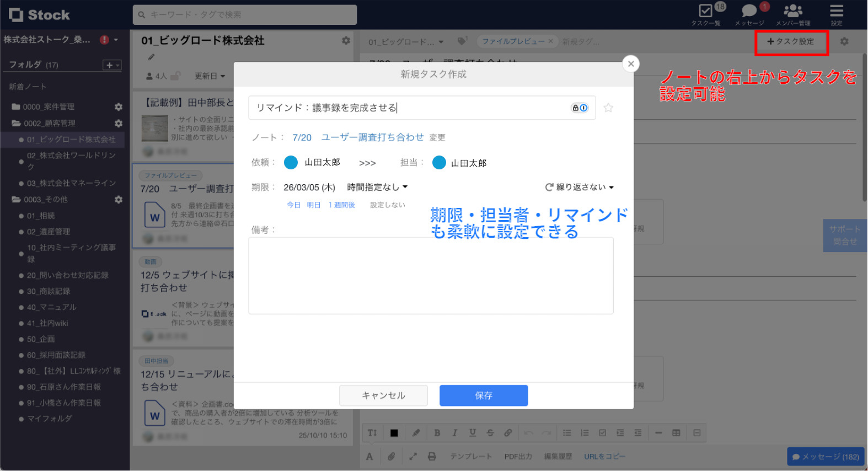Image resolution: width=868 pixels, height=471 pixels.
Task: Open the linked note 7/20 ユーザー調査打ち合わせ
Action: [358, 137]
